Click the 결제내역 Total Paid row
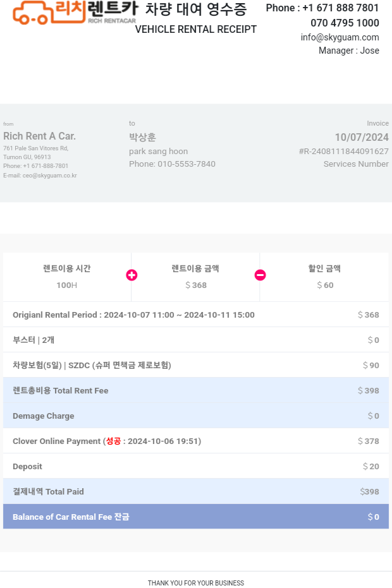The height and width of the screenshot is (588, 392). (x=195, y=491)
